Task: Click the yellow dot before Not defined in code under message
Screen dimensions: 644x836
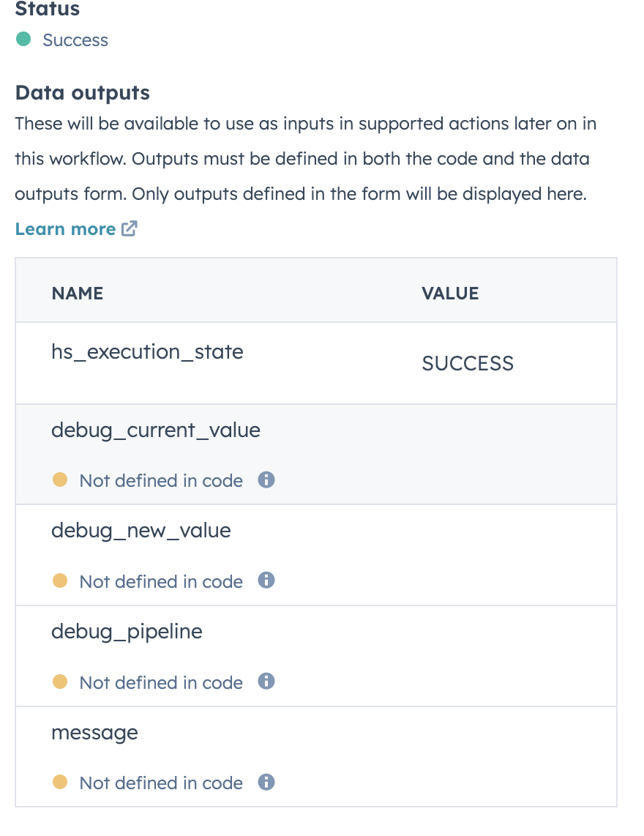Action: pyautogui.click(x=59, y=783)
